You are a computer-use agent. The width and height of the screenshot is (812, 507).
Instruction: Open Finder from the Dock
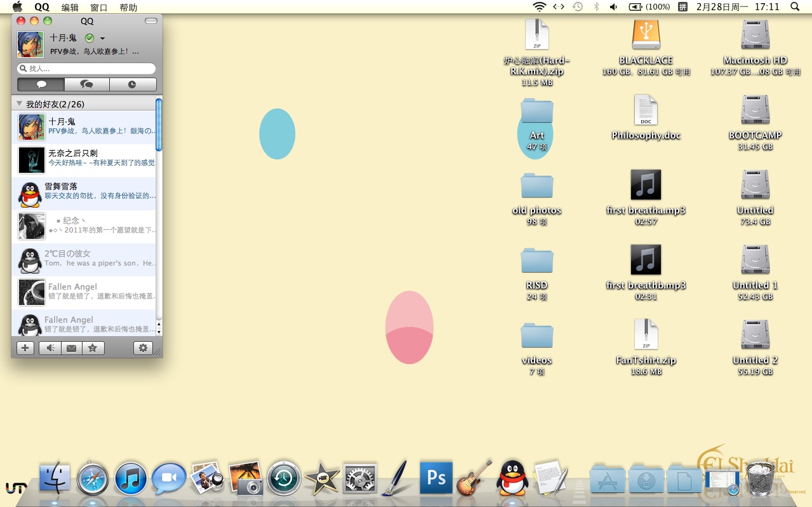[x=55, y=478]
